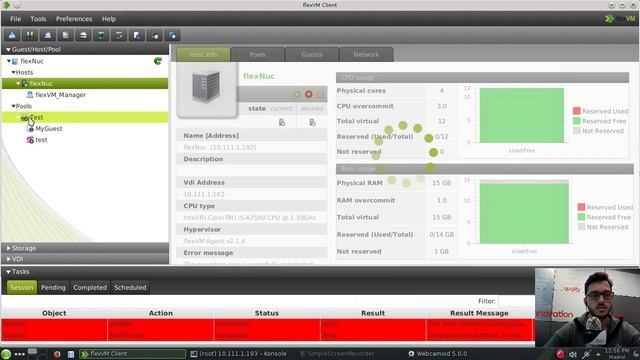Viewport: 640px width, 360px height.
Task: Open the File menu
Action: [16, 19]
